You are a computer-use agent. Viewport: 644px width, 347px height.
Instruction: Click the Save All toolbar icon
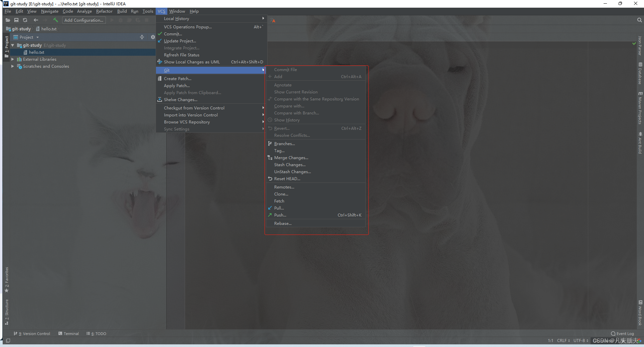tap(16, 20)
